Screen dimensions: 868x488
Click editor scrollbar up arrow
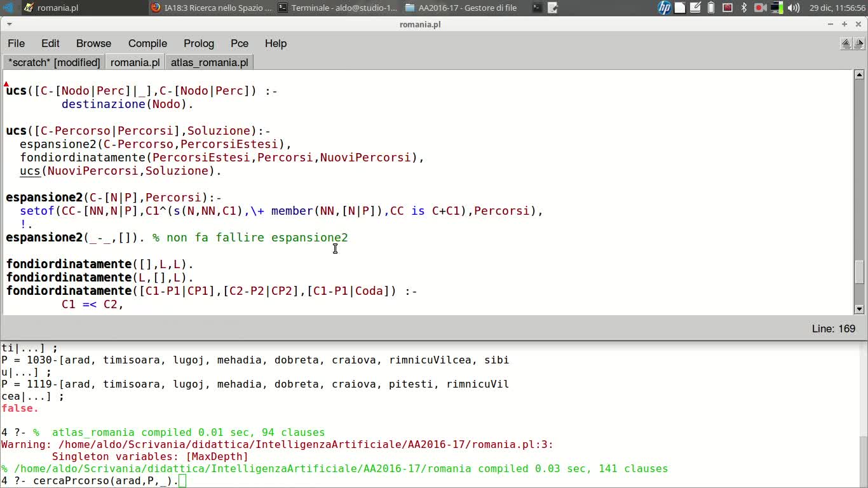pyautogui.click(x=859, y=74)
